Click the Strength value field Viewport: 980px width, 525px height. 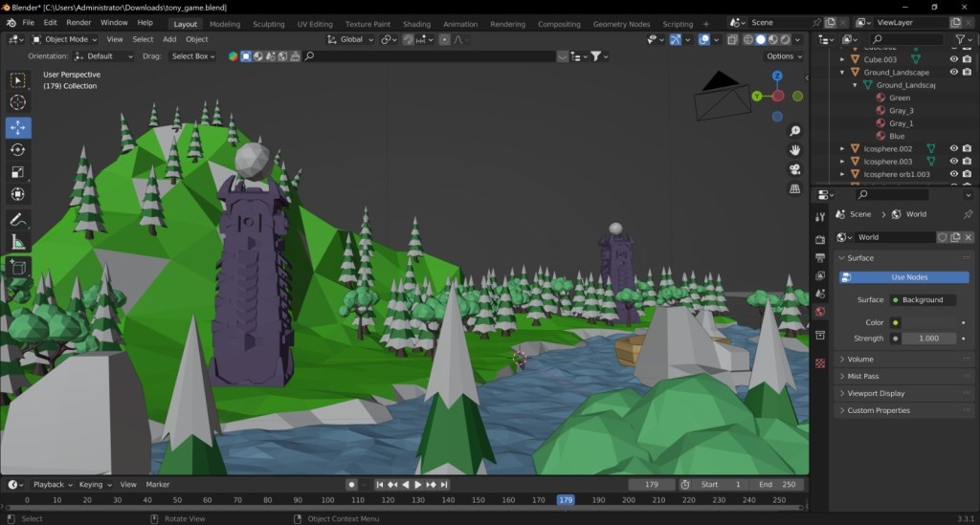coord(927,339)
